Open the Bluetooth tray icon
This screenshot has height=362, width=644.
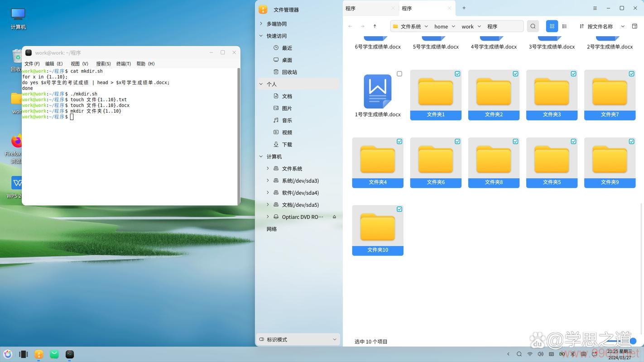tap(572, 354)
